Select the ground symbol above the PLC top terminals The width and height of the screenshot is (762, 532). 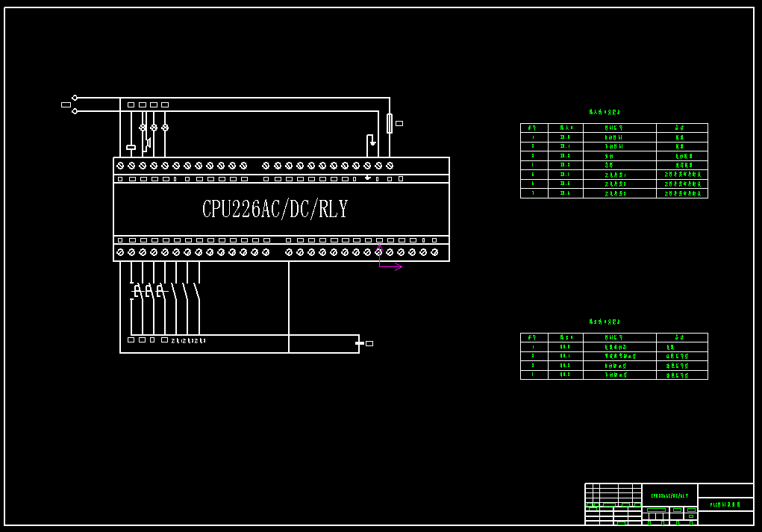(x=372, y=143)
